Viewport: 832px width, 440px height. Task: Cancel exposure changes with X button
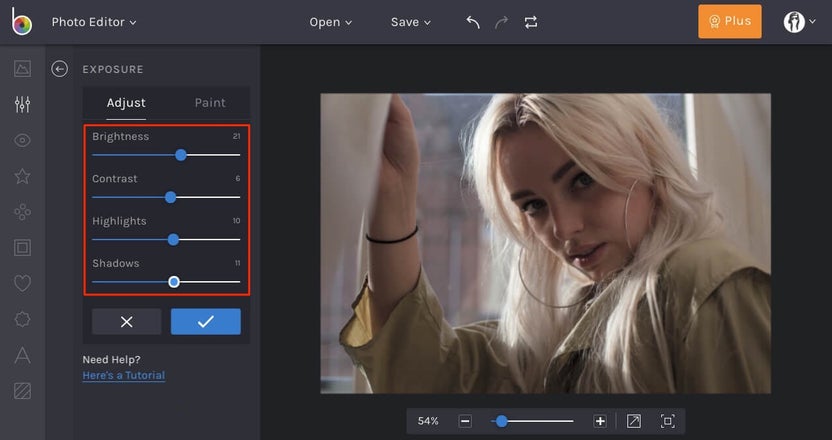126,322
